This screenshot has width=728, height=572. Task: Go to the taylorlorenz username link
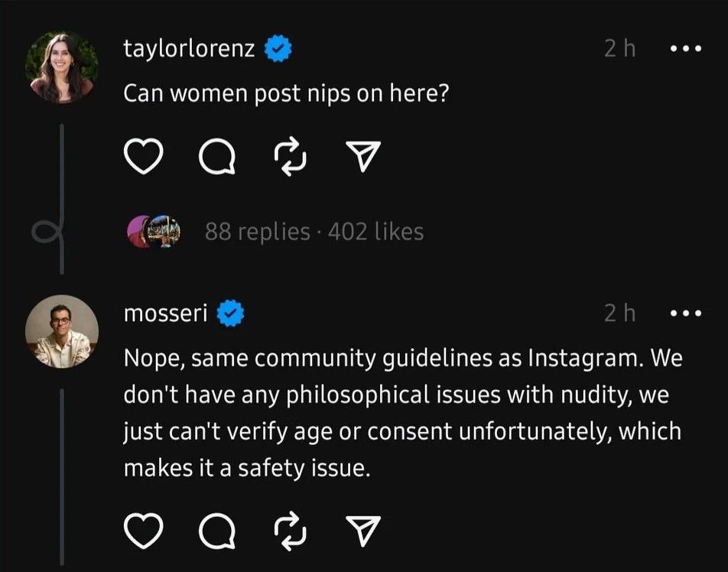191,49
